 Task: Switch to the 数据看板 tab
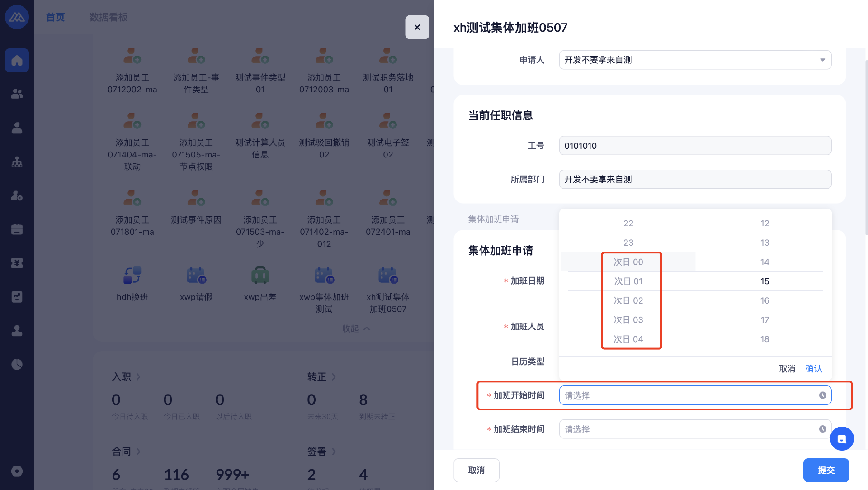108,17
